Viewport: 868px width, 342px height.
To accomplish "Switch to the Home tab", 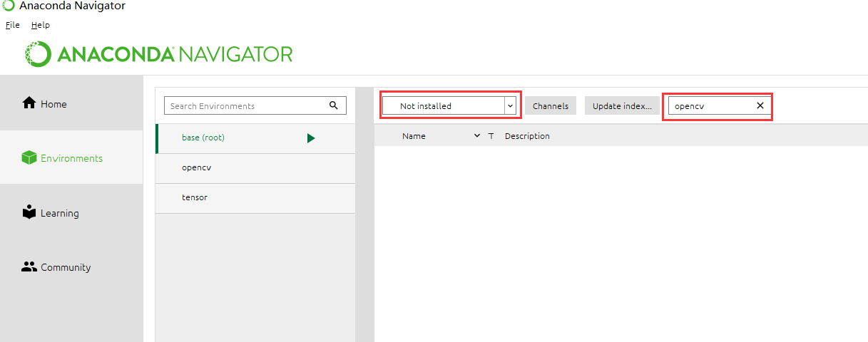I will click(x=71, y=104).
